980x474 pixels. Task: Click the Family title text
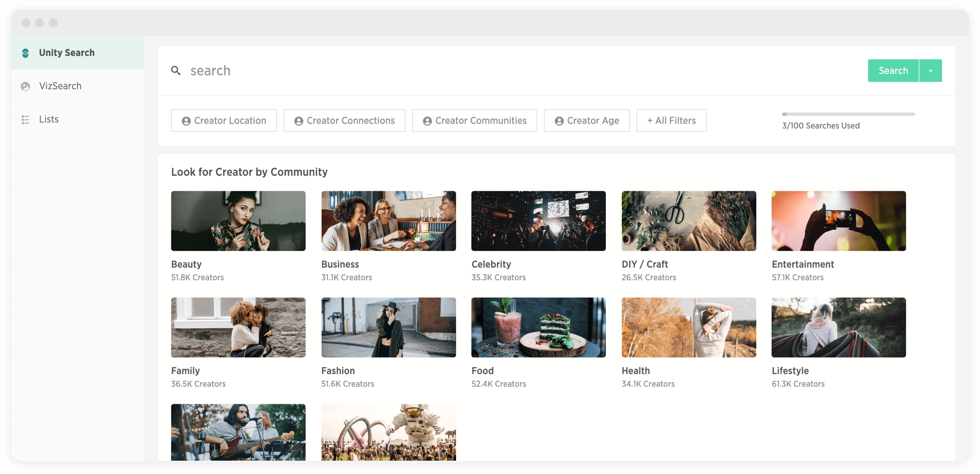point(186,371)
